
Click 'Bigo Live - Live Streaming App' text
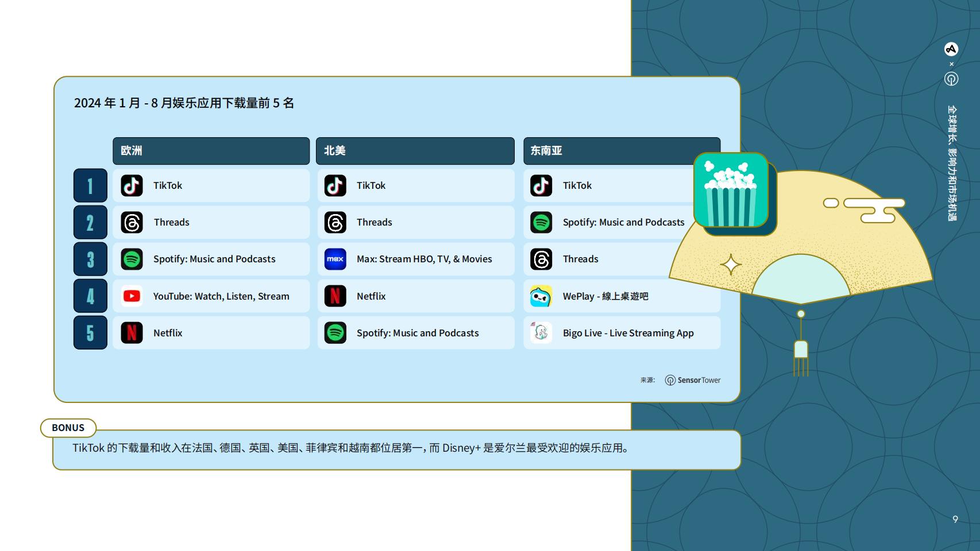628,333
